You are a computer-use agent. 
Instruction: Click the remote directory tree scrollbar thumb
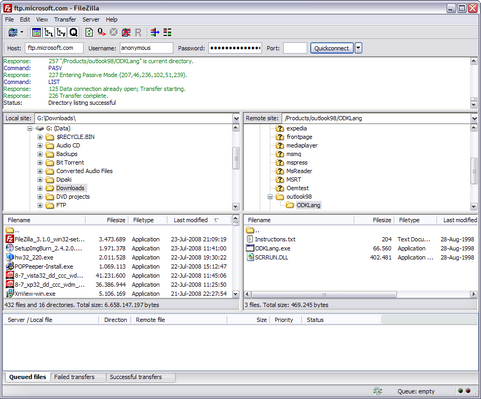(474, 171)
